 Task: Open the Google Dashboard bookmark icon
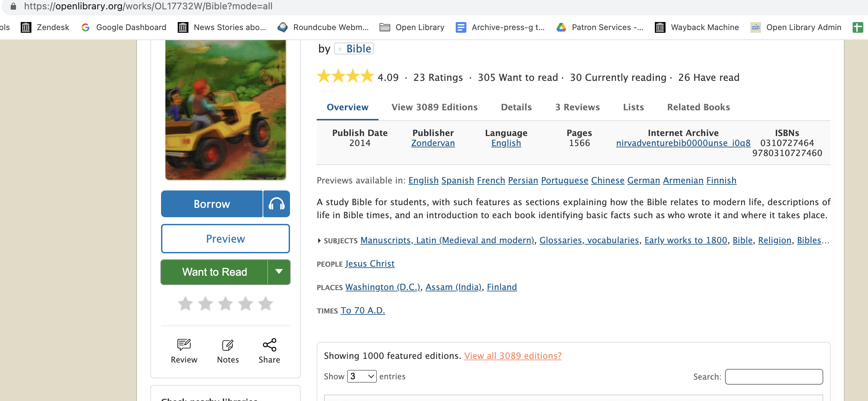(86, 27)
